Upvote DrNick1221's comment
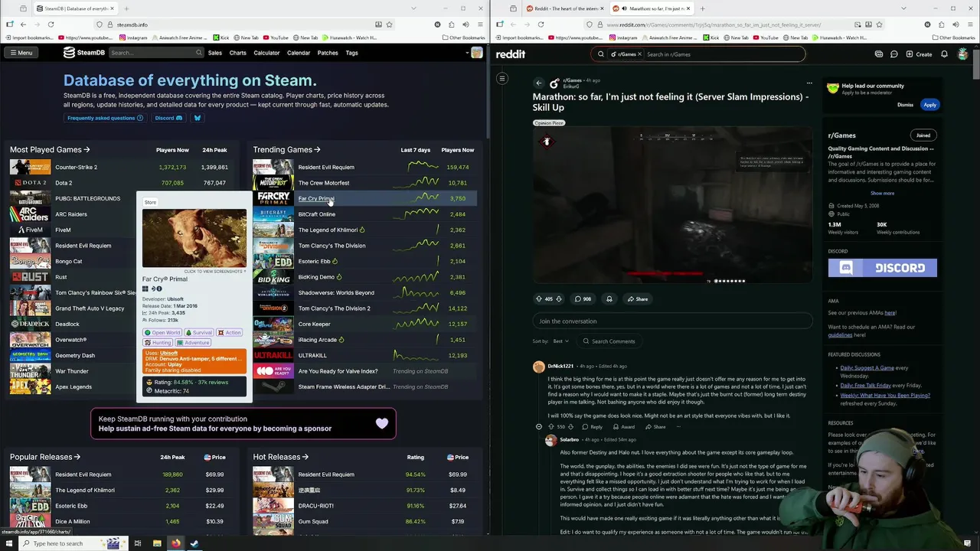Viewport: 980px width, 551px height. point(551,427)
